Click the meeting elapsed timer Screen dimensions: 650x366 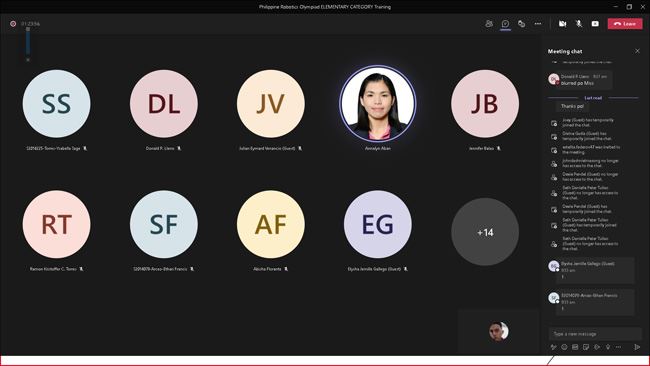tap(31, 24)
